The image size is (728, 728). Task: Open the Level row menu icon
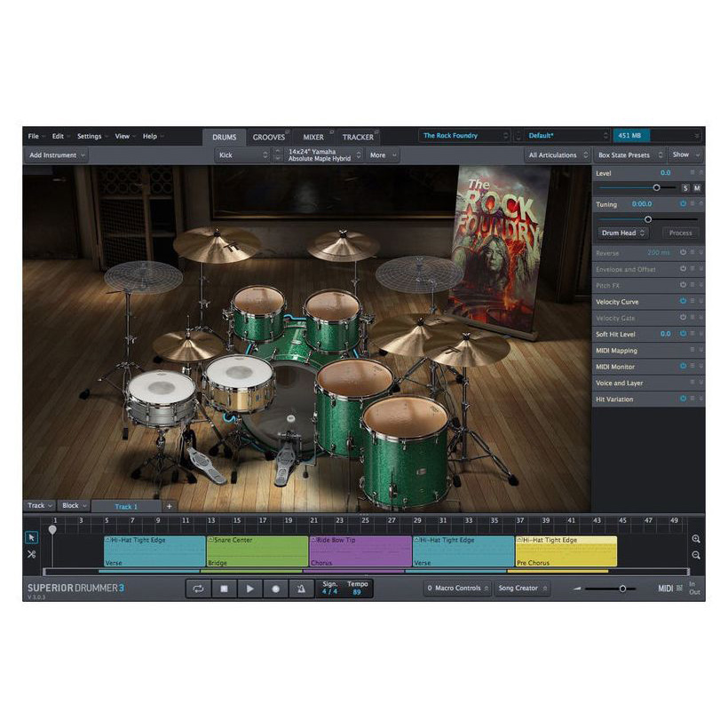coord(692,173)
